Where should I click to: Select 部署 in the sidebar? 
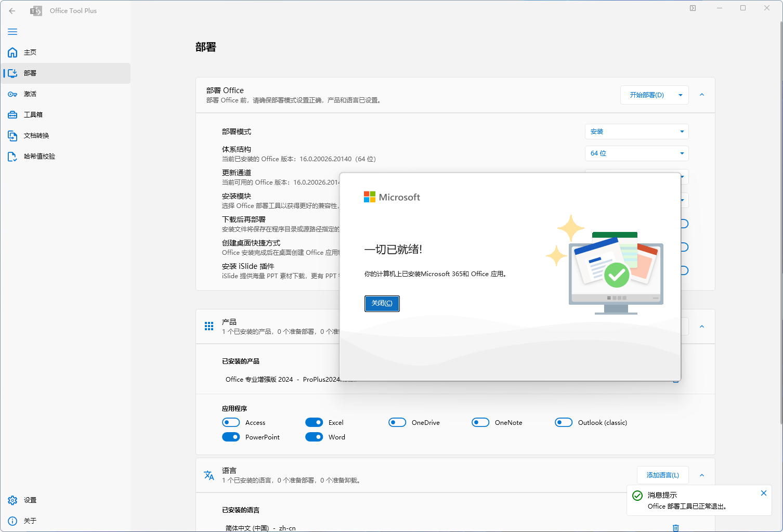pos(66,73)
